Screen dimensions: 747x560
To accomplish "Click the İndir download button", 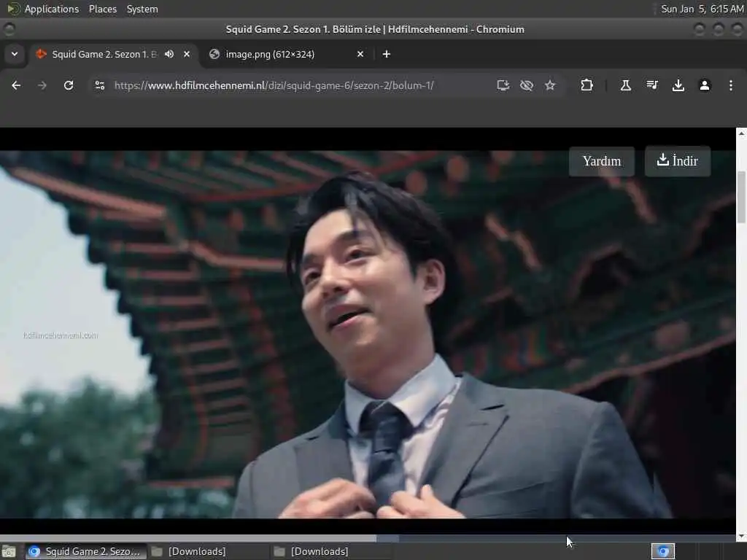I will point(678,161).
